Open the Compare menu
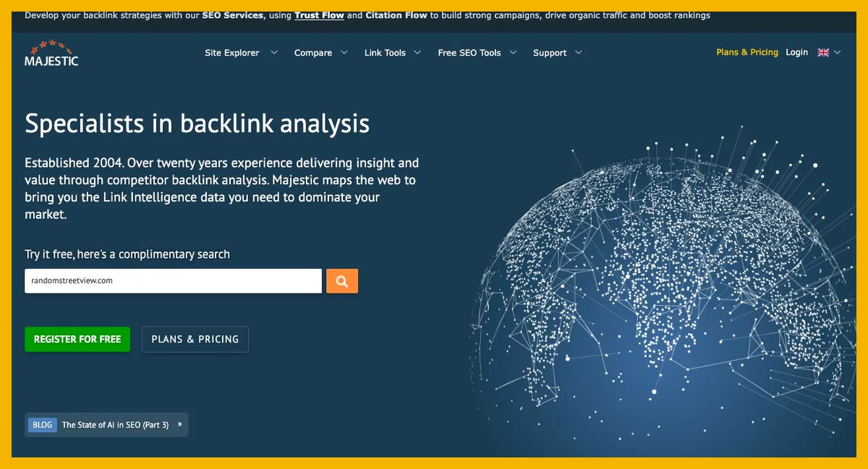Viewport: 868px width, 469px height. coord(313,53)
